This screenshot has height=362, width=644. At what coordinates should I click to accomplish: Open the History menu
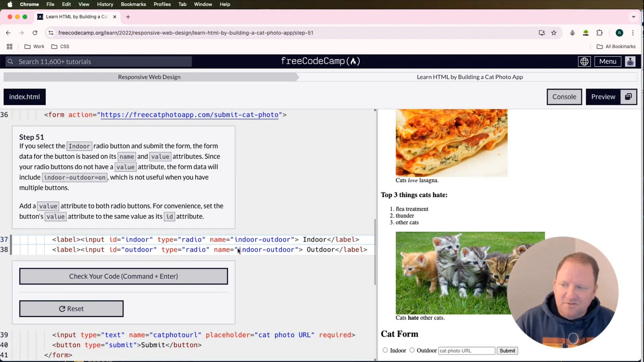(105, 4)
